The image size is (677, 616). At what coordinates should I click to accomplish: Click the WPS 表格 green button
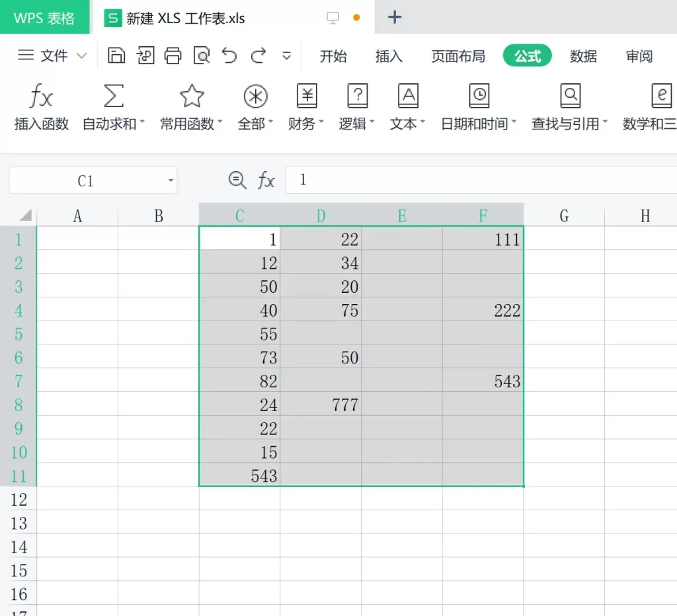coord(44,17)
